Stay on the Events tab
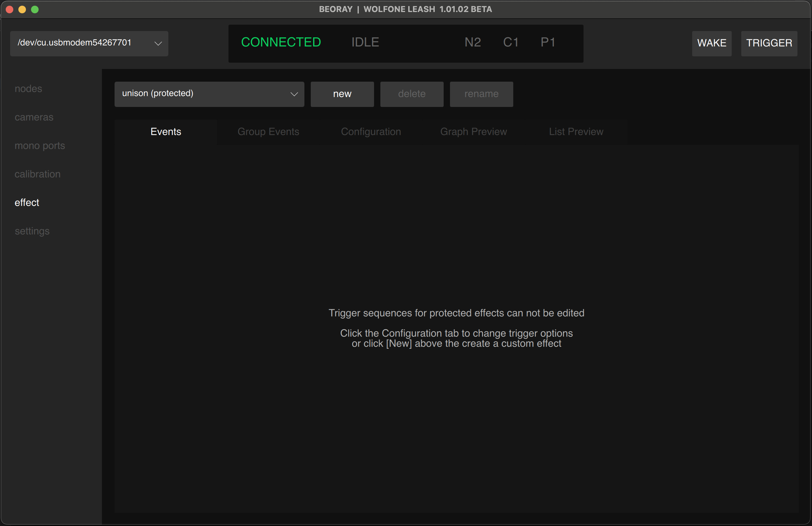This screenshot has width=812, height=526. (166, 132)
